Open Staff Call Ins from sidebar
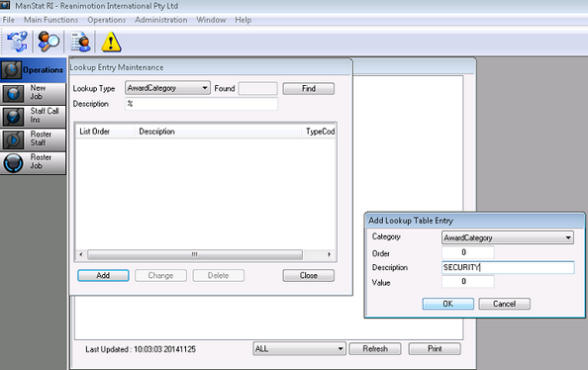The image size is (588, 370). (x=33, y=116)
